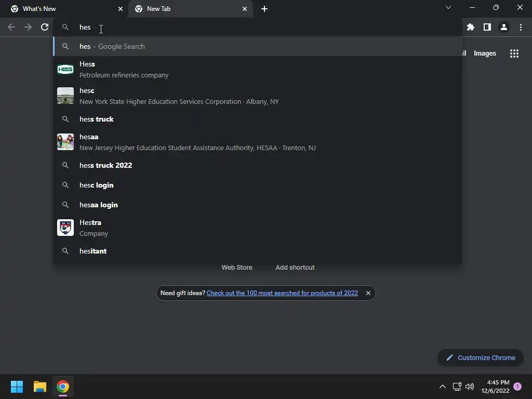
Task: Select the 'hesitant' suggestion
Action: 258,251
